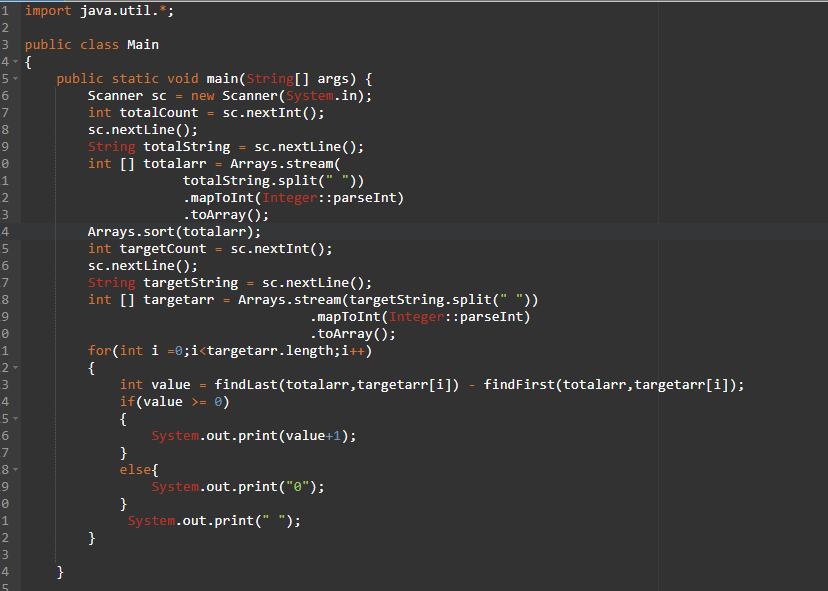The image size is (828, 591).
Task: Click the 'findFirst' method call
Action: pos(519,384)
